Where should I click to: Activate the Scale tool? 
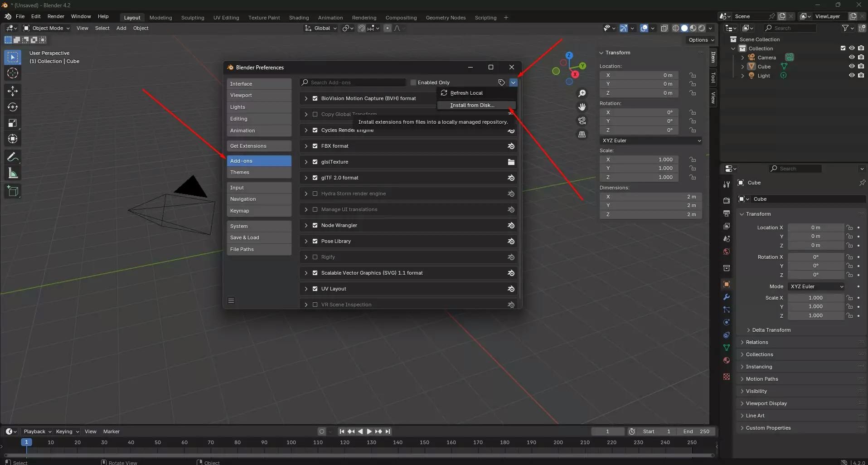pyautogui.click(x=13, y=123)
